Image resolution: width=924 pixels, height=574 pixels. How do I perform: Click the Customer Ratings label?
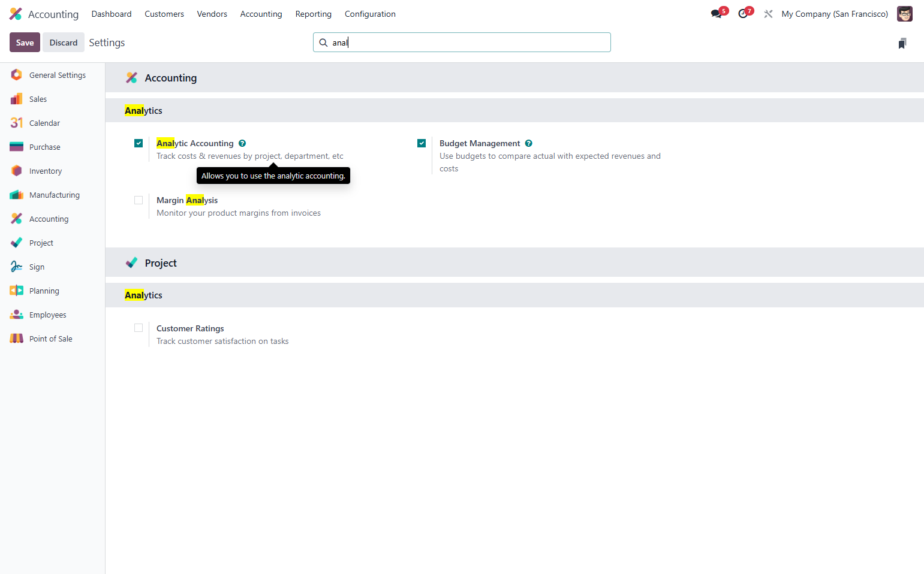(190, 328)
